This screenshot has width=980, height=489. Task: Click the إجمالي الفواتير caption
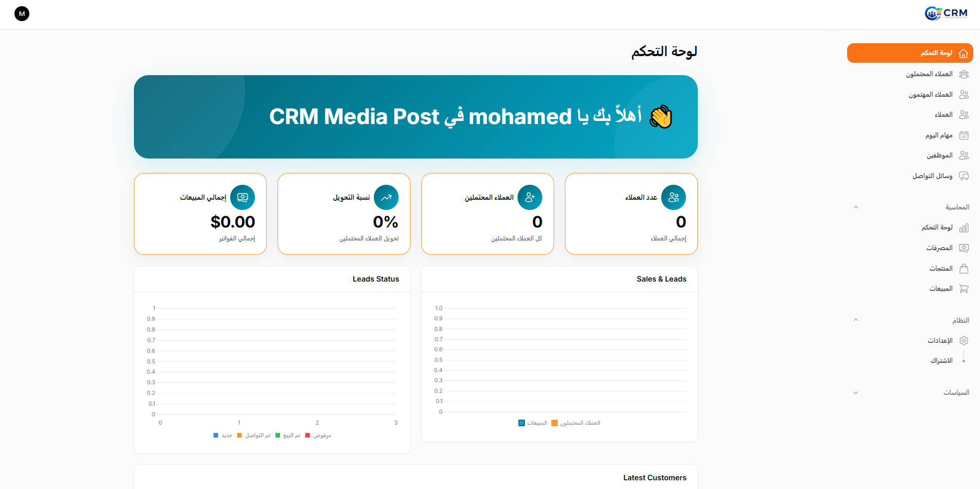point(237,238)
